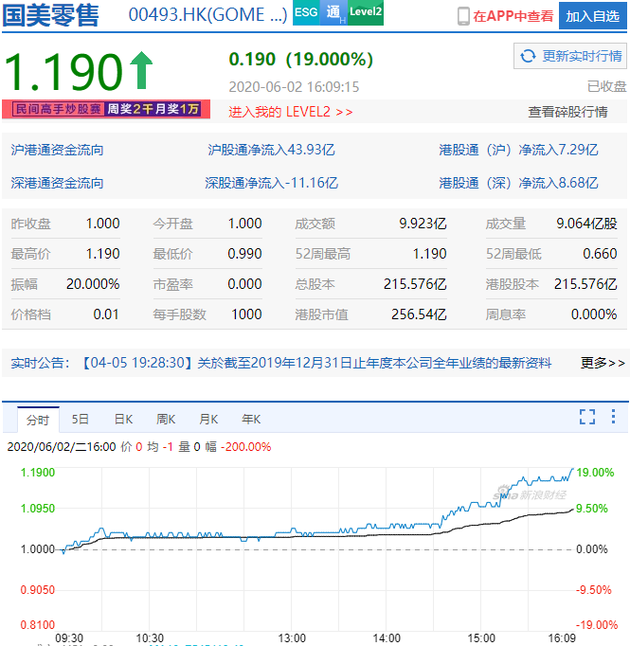This screenshot has width=630, height=646.
Task: Click the 13:00 time axis label
Action: pos(292,638)
